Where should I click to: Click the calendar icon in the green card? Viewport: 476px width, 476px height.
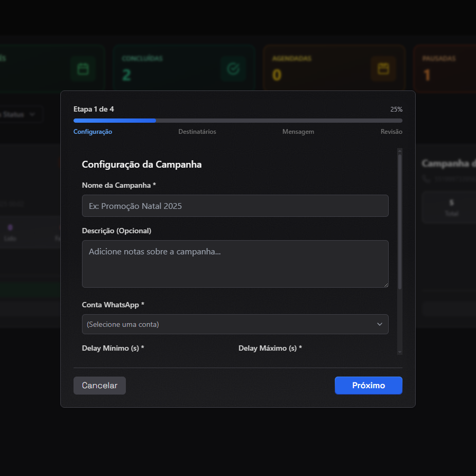[83, 69]
